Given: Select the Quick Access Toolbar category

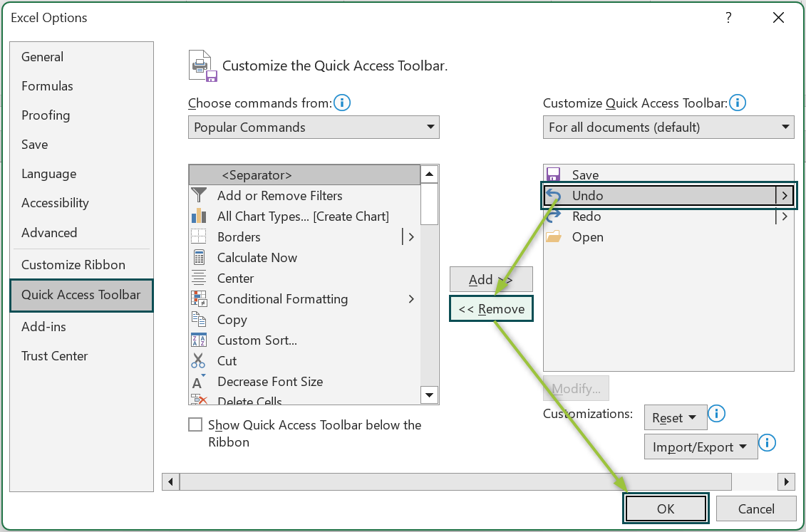Looking at the screenshot, I should pos(82,295).
